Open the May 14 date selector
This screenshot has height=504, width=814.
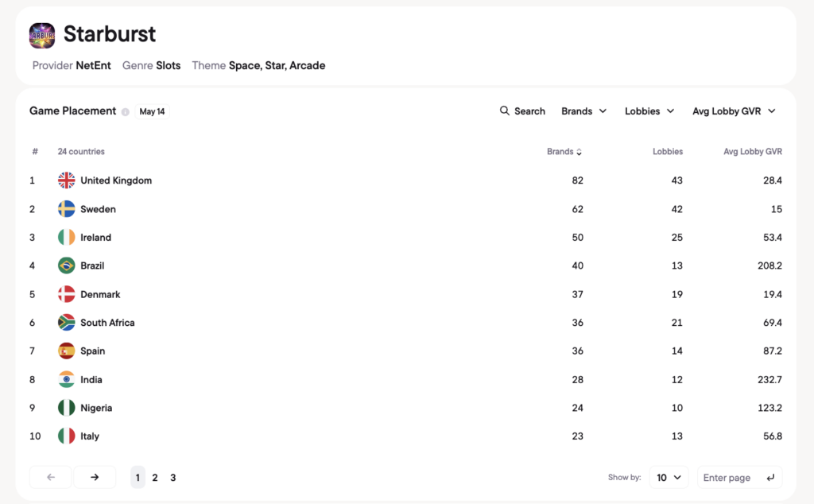152,111
